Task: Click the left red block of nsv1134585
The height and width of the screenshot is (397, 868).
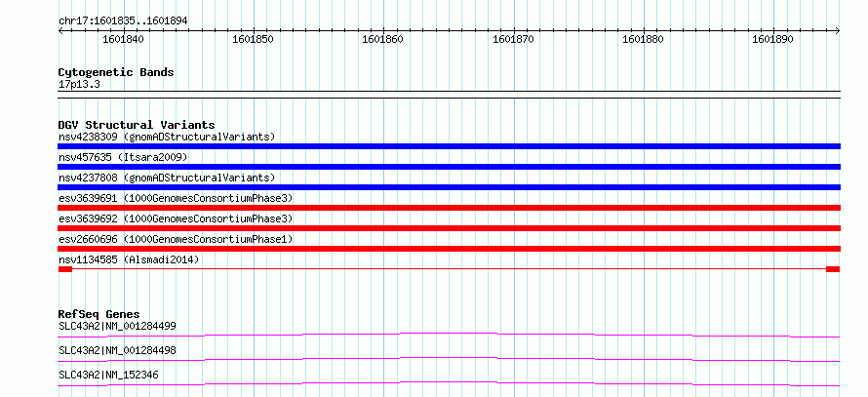Action: pos(64,269)
